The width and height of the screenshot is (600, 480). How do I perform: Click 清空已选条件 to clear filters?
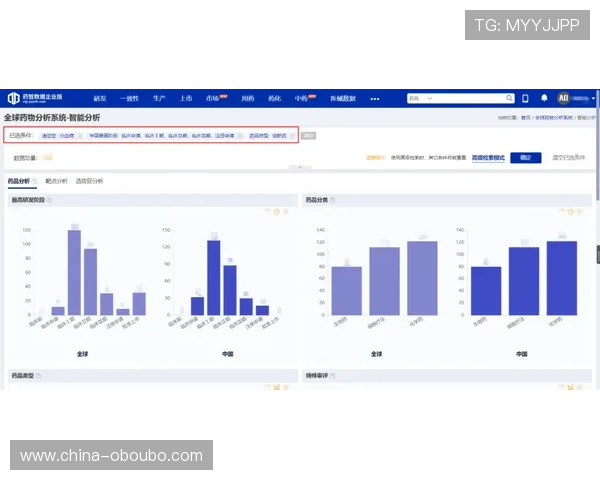click(569, 157)
